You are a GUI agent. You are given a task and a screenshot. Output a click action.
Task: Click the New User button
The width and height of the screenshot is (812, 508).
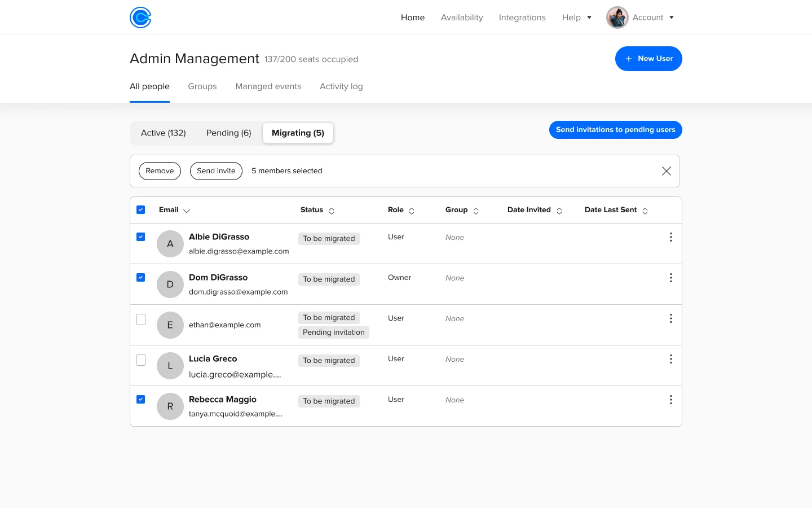[x=648, y=59]
